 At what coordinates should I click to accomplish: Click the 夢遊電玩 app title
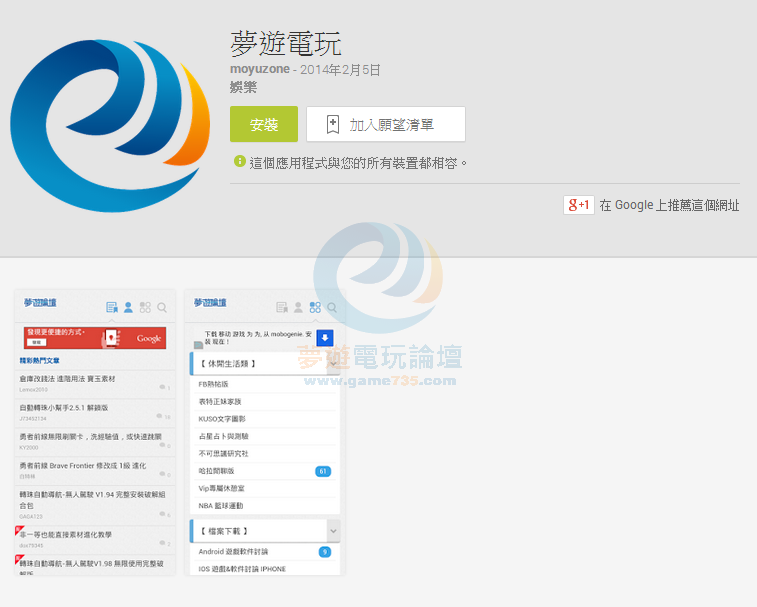286,43
